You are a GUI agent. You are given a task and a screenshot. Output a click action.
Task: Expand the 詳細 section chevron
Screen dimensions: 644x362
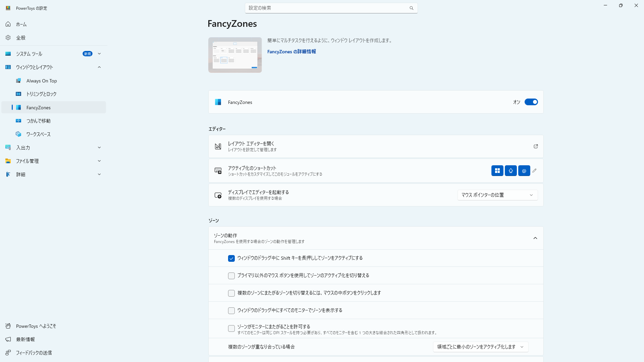99,174
